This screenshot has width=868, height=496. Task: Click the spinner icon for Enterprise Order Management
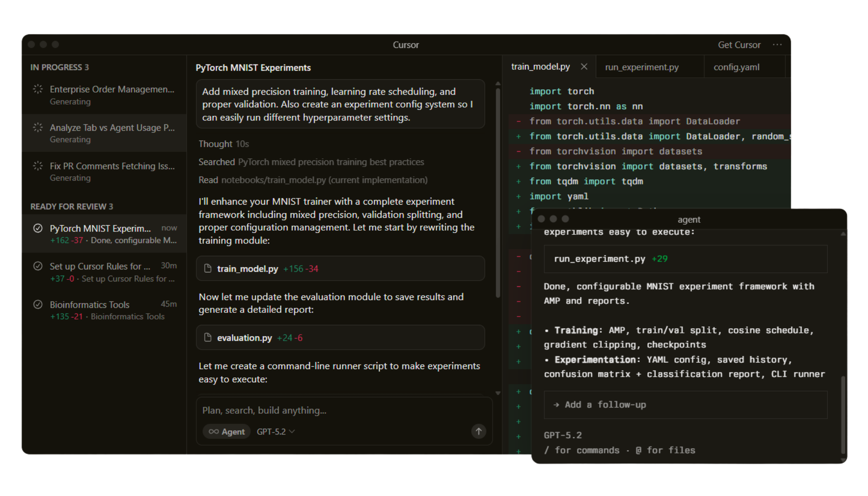click(x=38, y=89)
